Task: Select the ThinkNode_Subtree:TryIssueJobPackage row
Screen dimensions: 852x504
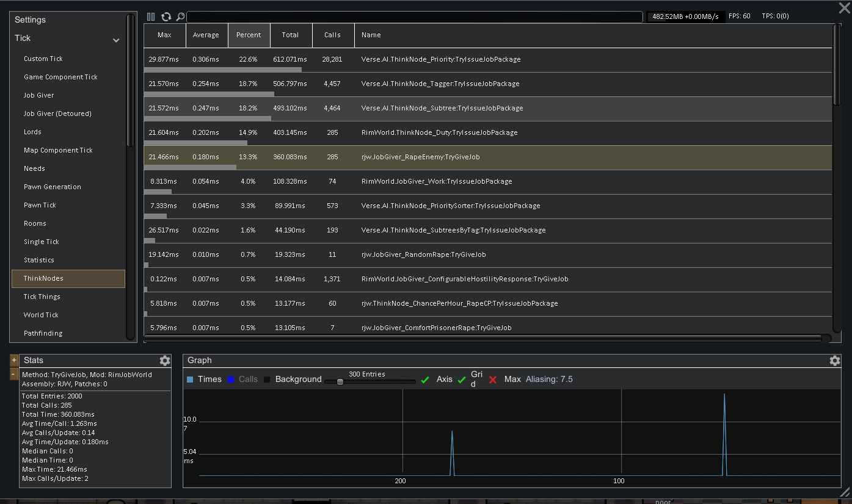Action: pos(488,109)
